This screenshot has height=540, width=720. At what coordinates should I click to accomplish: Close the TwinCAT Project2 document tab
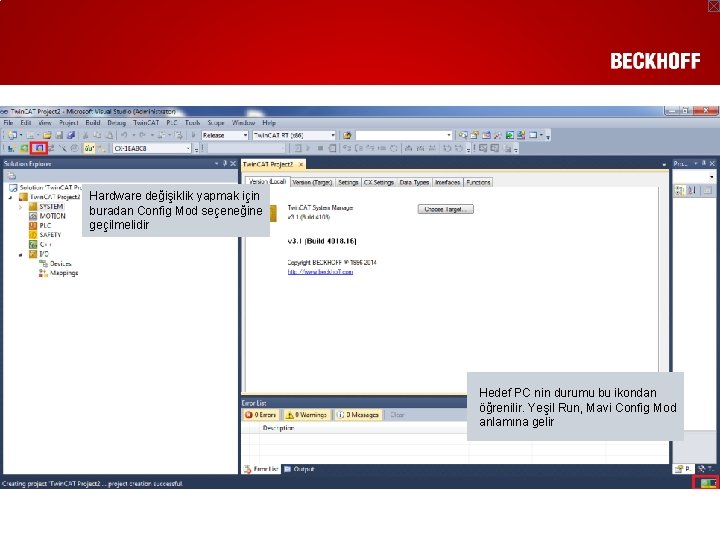[301, 164]
